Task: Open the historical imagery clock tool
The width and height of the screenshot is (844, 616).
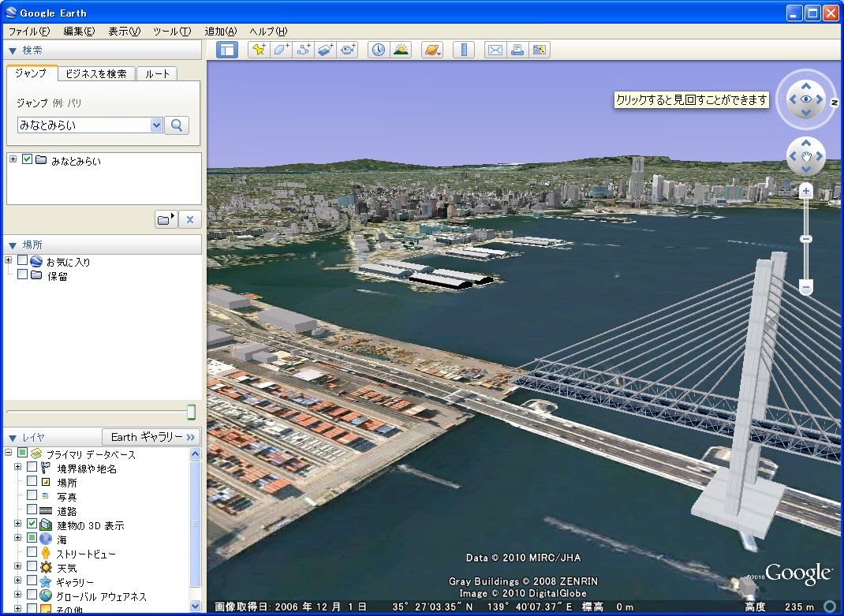Action: pyautogui.click(x=379, y=50)
